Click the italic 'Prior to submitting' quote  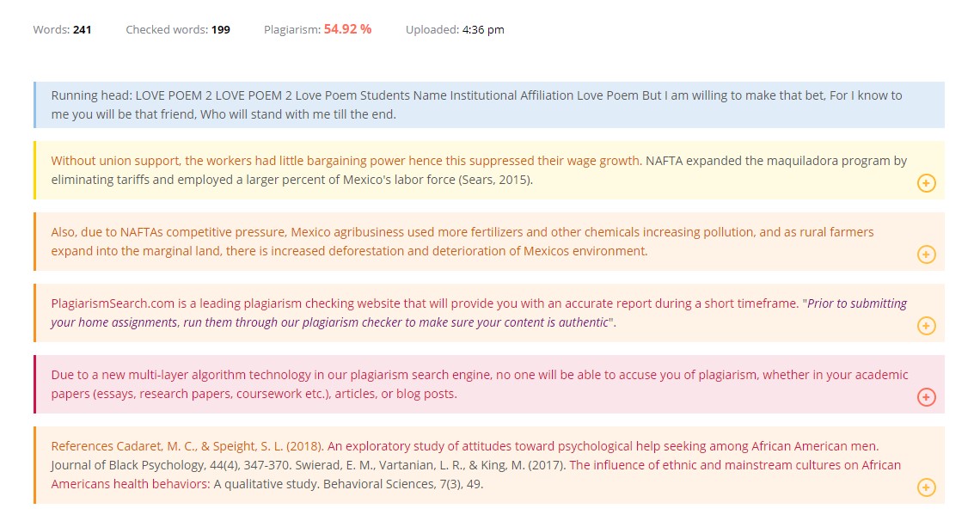pos(479,313)
